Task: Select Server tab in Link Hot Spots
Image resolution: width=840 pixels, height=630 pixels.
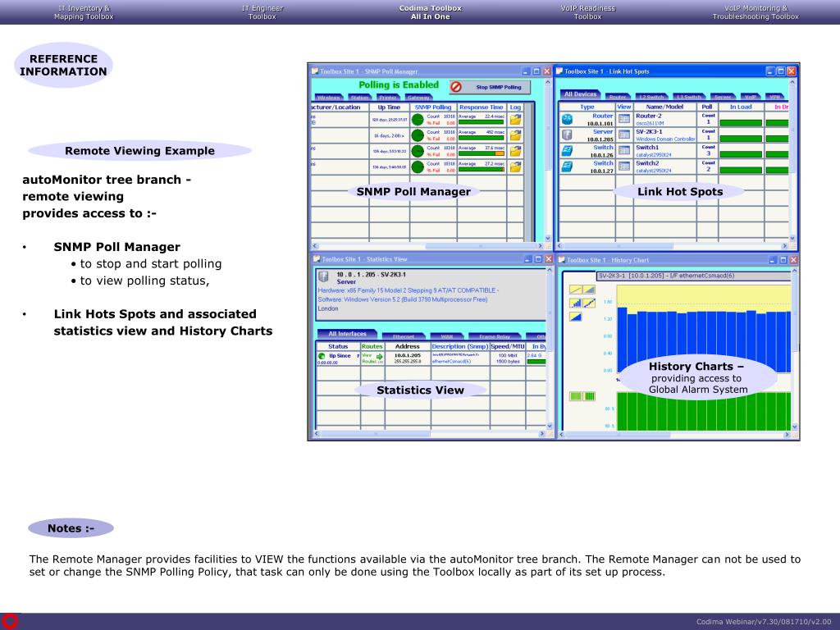Action: (724, 97)
